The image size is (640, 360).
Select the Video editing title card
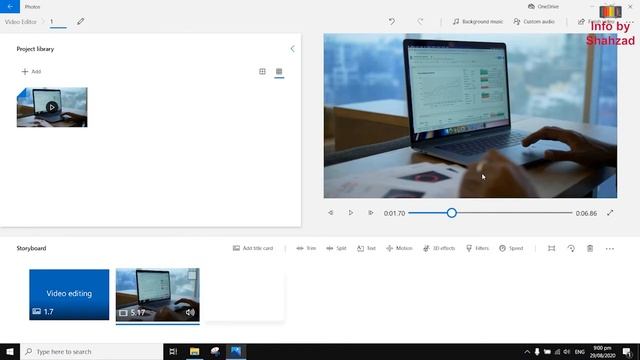(69, 294)
